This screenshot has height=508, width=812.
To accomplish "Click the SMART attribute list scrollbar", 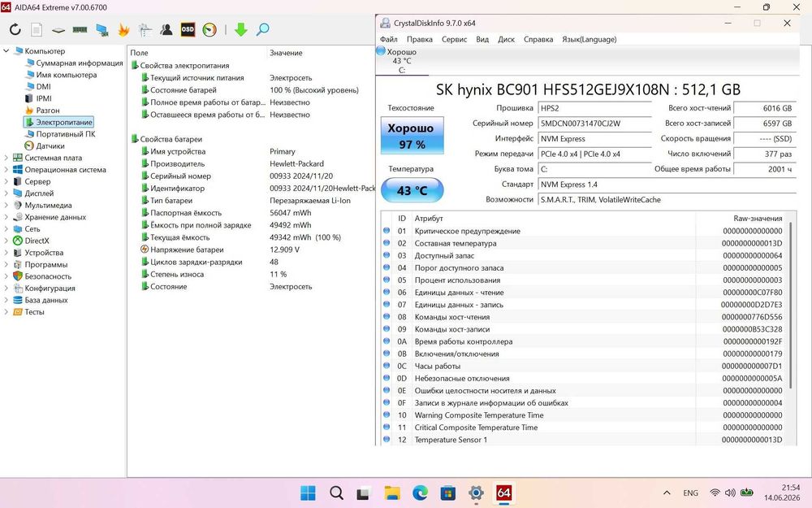I will 791,306.
